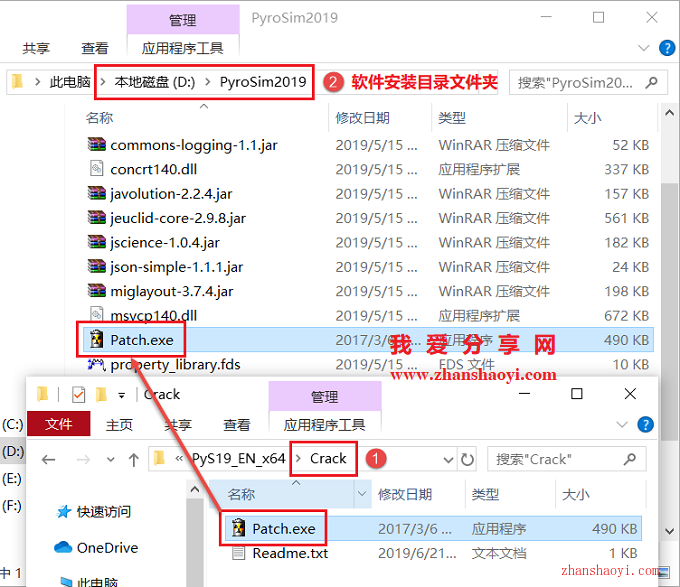Sort PyroSim2019 files by 大小 column
Viewport: 680px width, 587px height.
coord(587,117)
